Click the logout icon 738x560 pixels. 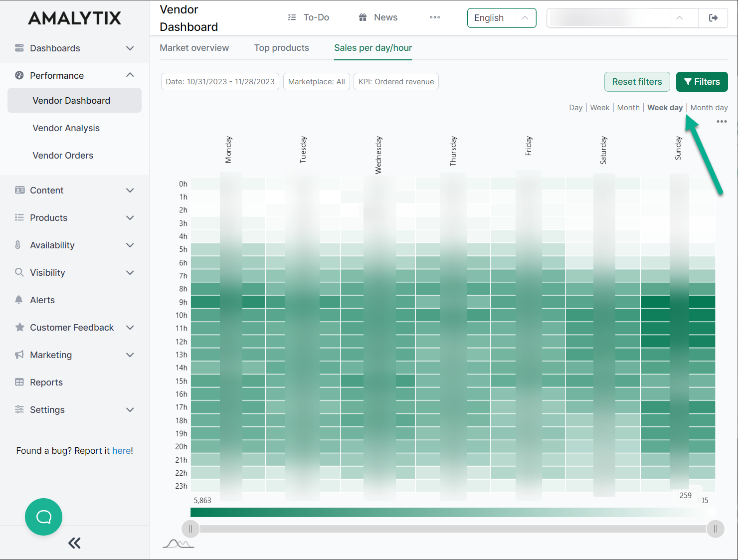713,18
